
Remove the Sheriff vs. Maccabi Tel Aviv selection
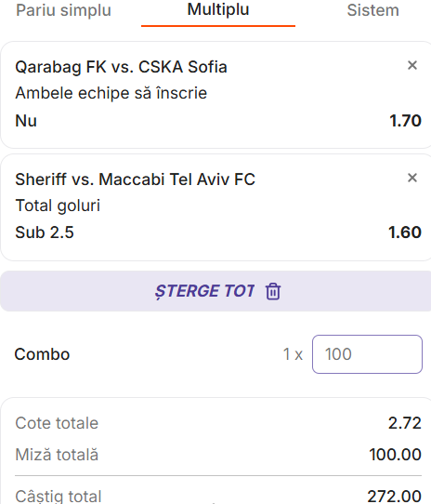pos(412,178)
